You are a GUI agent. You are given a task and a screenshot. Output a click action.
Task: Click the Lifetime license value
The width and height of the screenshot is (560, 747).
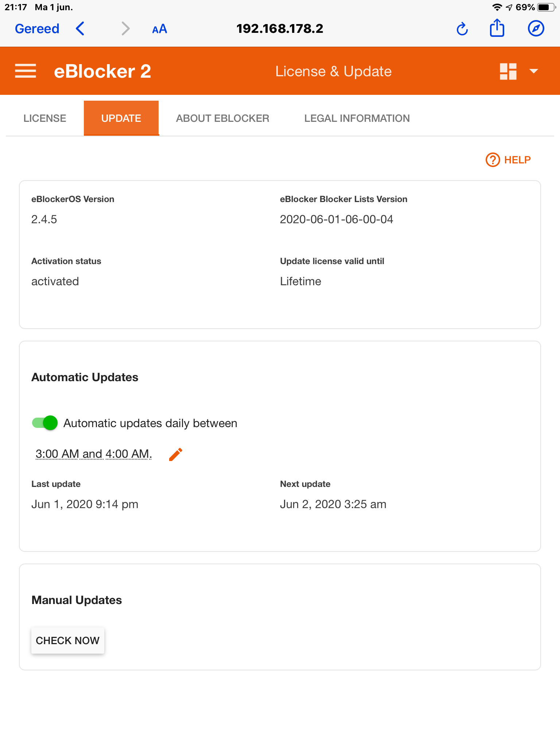300,281
